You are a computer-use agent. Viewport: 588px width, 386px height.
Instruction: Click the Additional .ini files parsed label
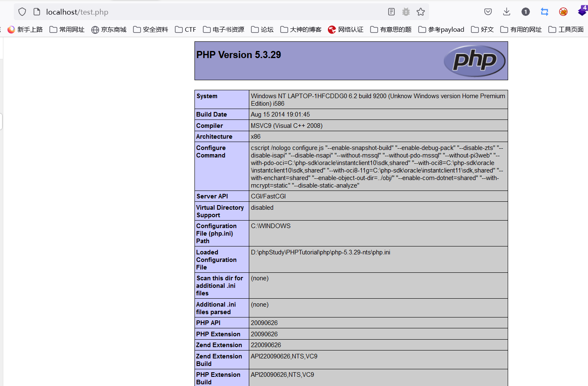coord(216,308)
